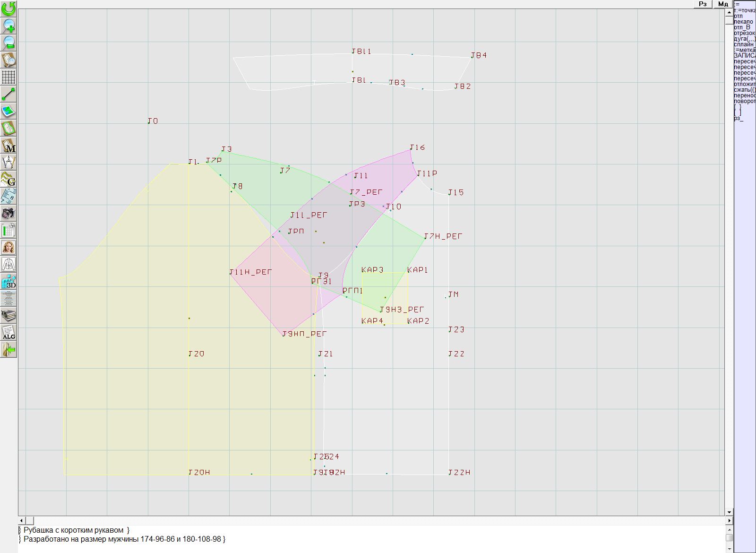Zoom out with the magnifier minus icon

[9, 43]
